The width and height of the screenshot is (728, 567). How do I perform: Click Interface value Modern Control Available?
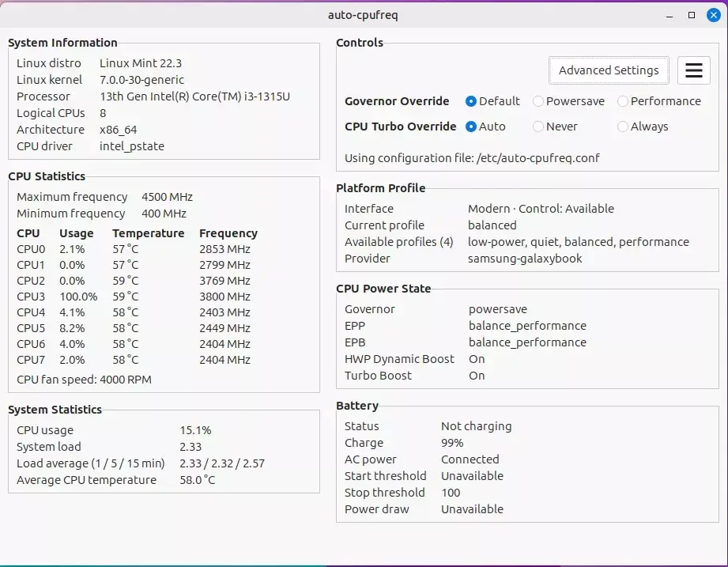[x=541, y=209]
